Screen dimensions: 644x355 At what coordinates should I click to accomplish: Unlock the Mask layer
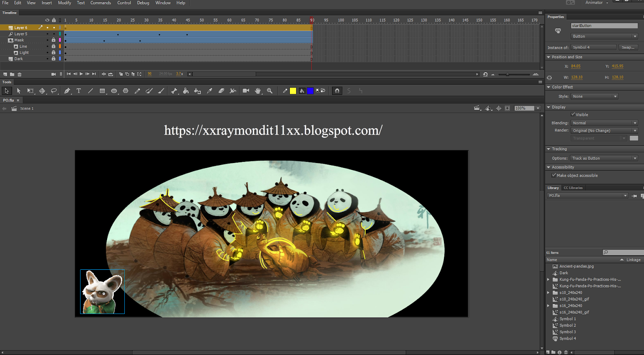coord(54,40)
